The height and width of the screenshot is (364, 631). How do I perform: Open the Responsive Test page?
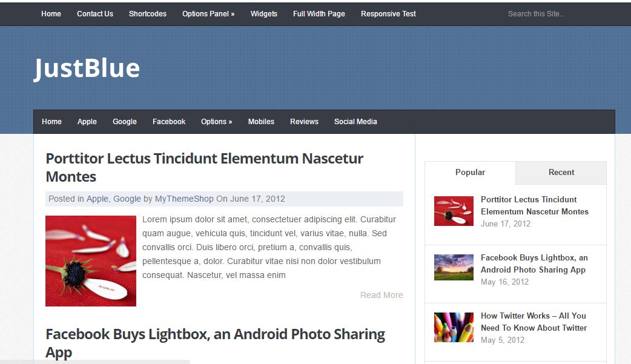[388, 14]
